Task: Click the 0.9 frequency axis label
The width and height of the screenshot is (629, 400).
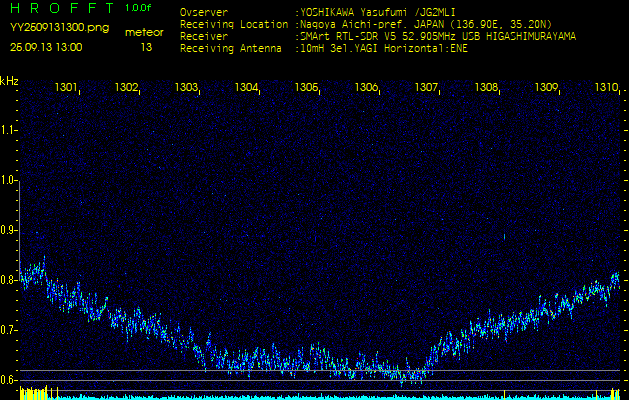Action: coord(8,230)
